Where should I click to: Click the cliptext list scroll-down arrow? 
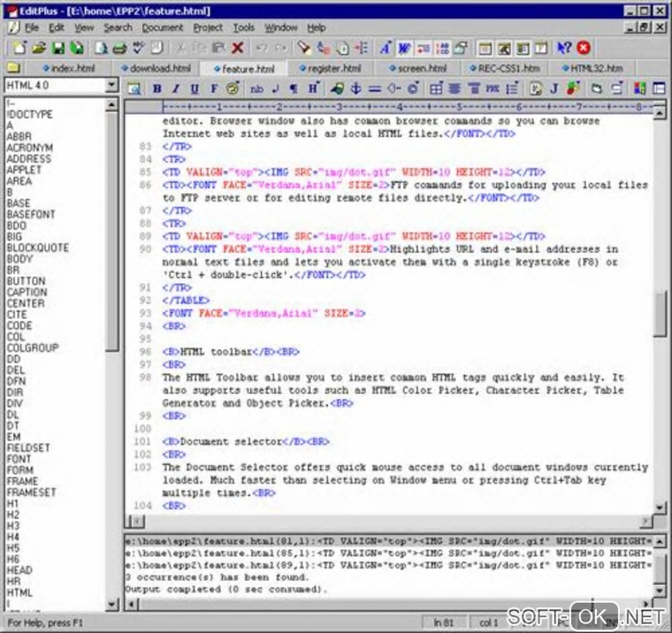[112, 604]
